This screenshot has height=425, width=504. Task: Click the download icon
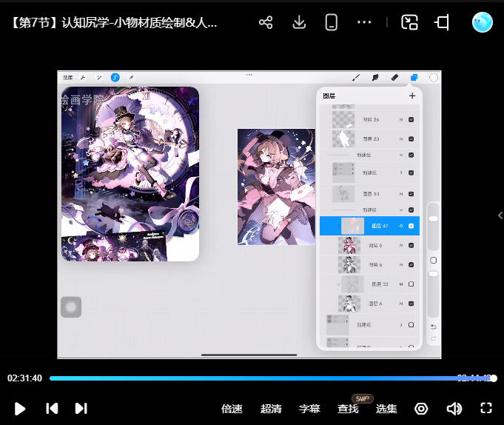click(x=299, y=22)
